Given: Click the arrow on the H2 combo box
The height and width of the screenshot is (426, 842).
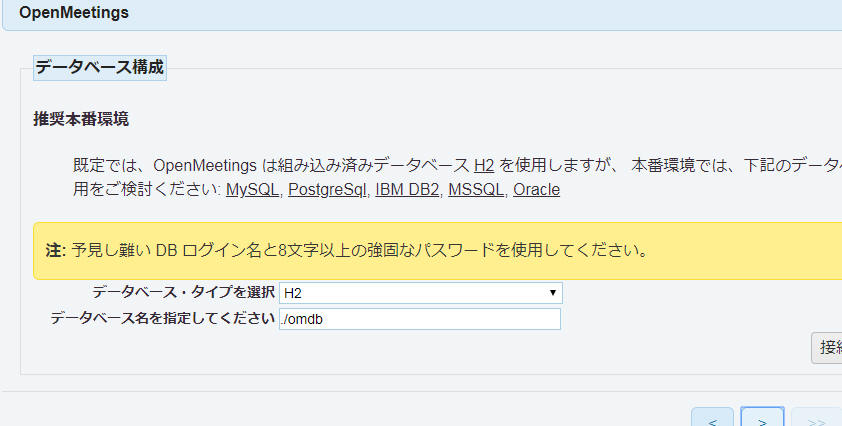Looking at the screenshot, I should coord(552,293).
